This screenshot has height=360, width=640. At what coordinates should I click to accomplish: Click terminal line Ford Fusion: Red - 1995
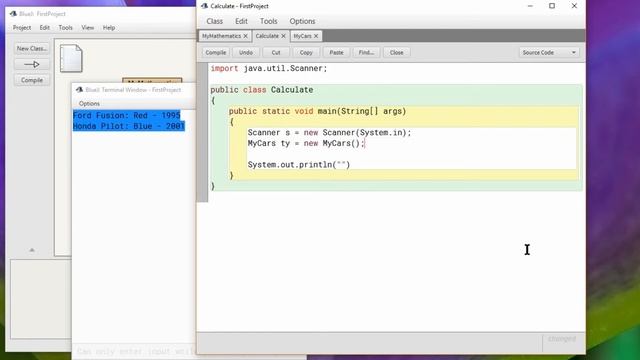[127, 116]
